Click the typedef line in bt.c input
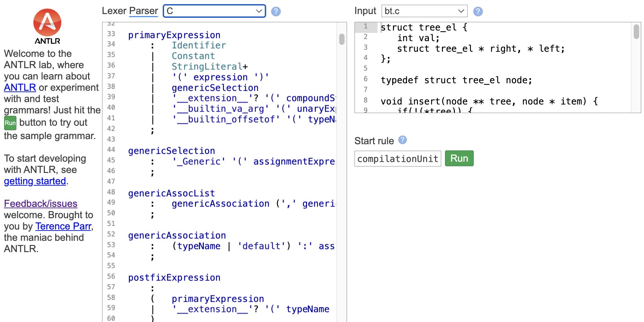This screenshot has height=322, width=644. (456, 80)
